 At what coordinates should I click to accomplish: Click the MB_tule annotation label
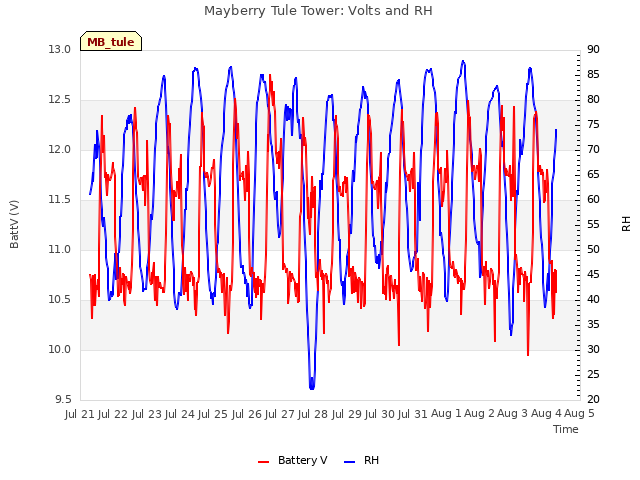pyautogui.click(x=111, y=42)
